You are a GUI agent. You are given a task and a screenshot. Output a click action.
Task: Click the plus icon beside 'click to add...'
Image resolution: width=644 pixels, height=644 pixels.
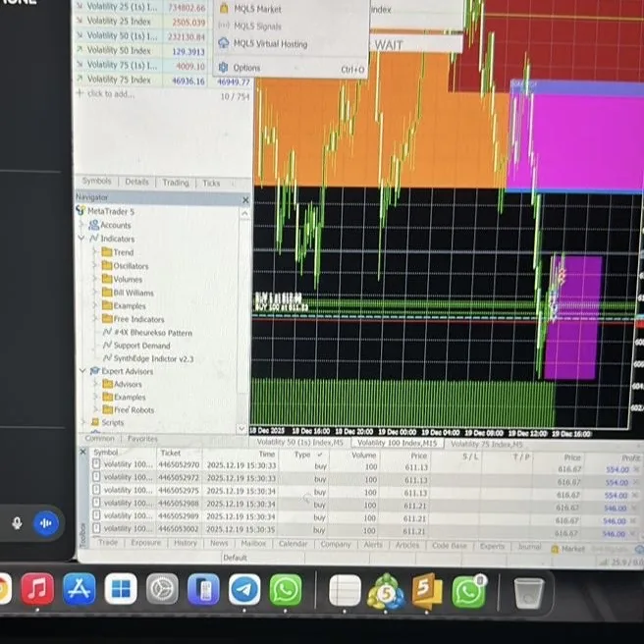(x=80, y=93)
